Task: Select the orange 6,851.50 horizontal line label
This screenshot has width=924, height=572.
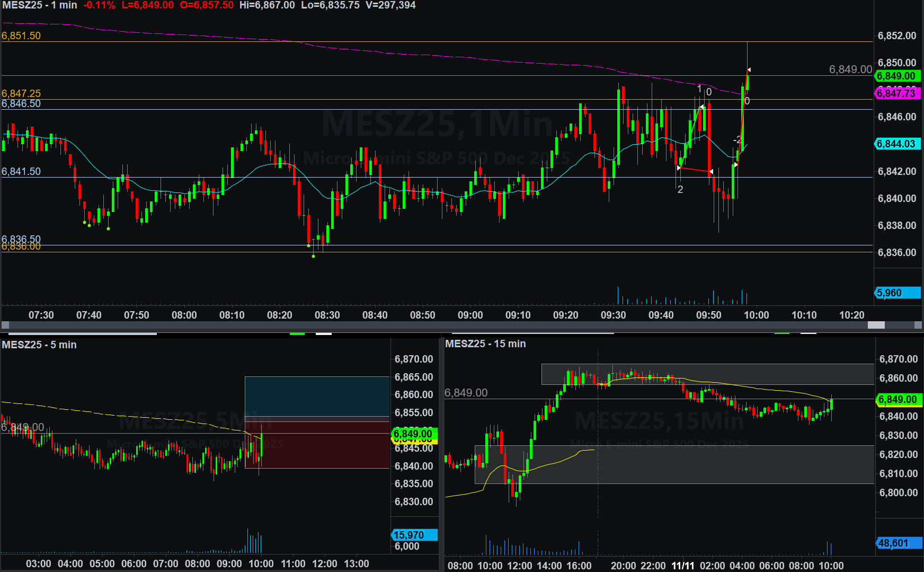Action: pyautogui.click(x=21, y=36)
